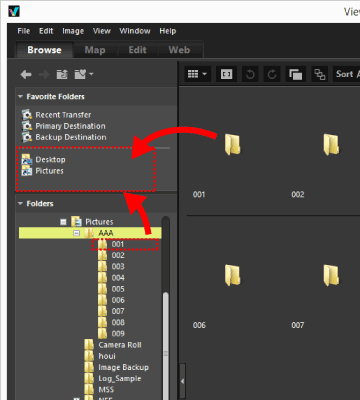Click the linked files toggle icon

[320, 74]
